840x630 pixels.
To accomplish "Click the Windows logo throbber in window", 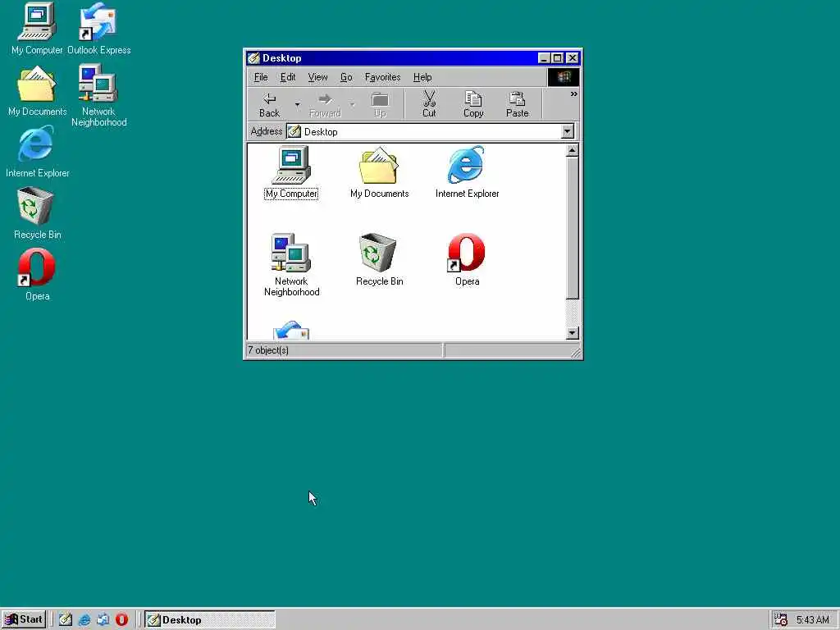I will (x=563, y=77).
